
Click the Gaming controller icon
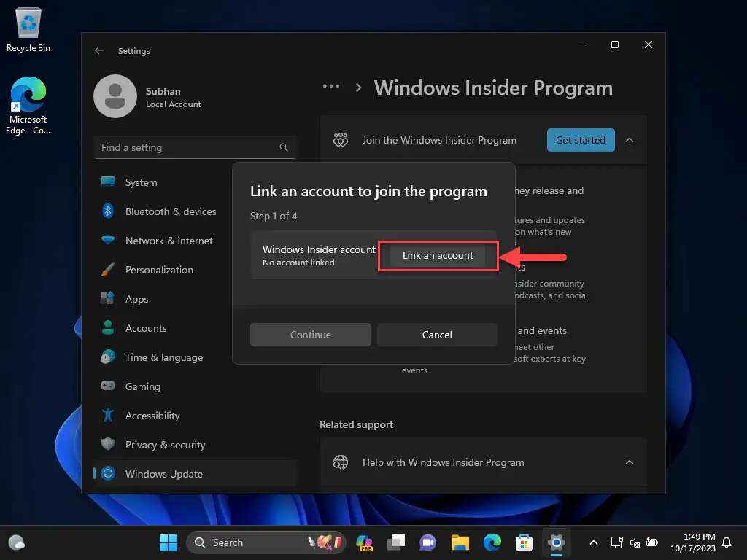(108, 386)
